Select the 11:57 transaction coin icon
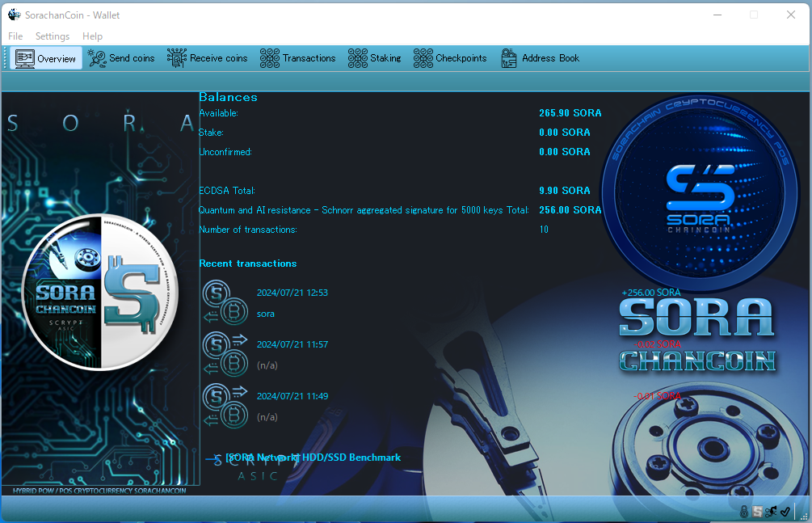 pos(225,355)
